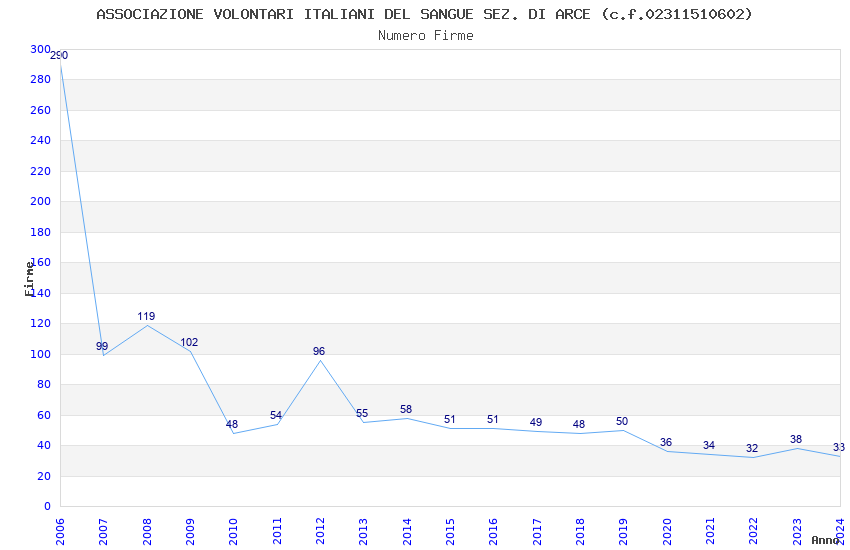
Task: Click the 2012 year on the x-axis
Action: tap(321, 529)
